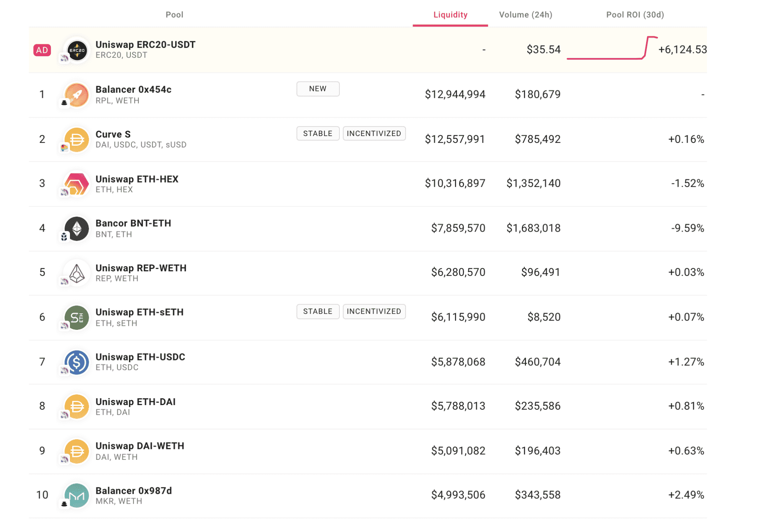Click the INCENTIVIZED tag on Curve S

tap(374, 133)
